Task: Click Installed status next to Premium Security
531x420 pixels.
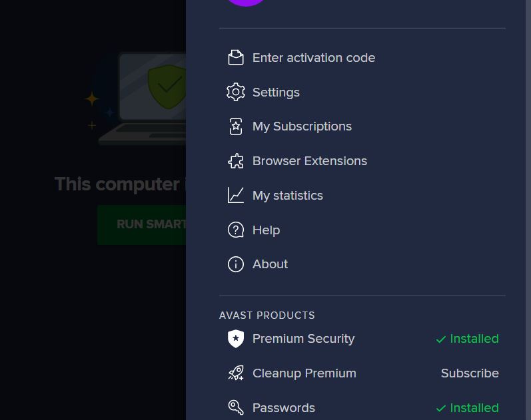Action: coord(468,339)
